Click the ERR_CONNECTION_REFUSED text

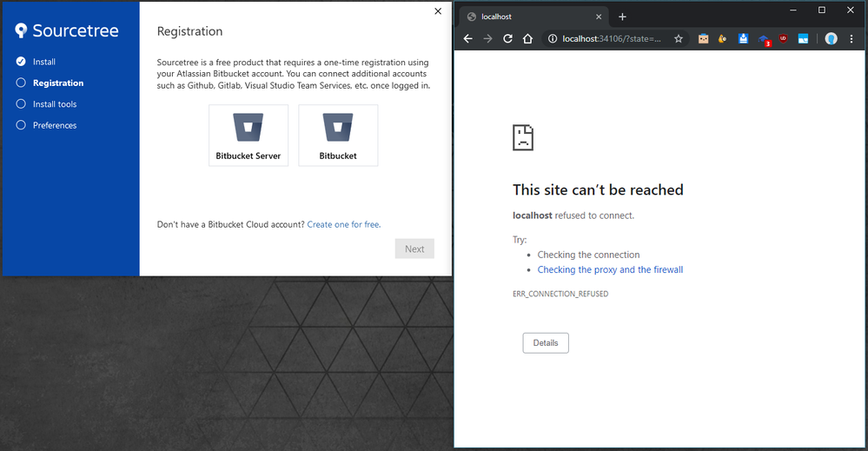point(560,294)
